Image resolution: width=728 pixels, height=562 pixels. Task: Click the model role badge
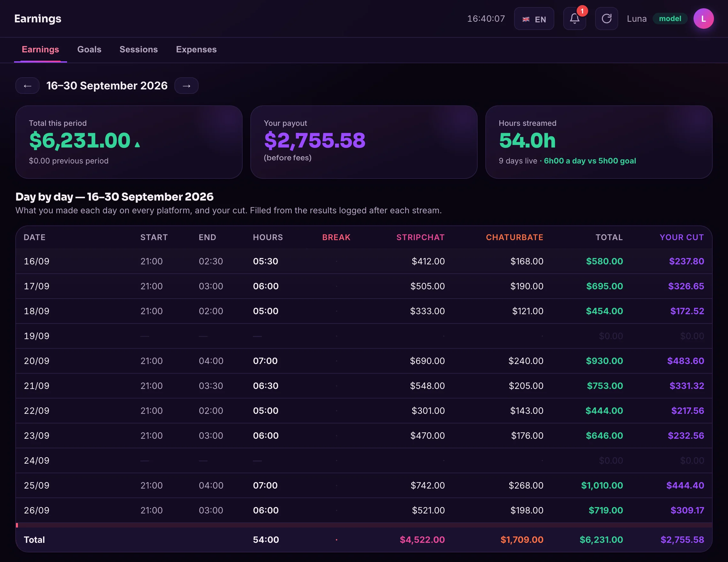click(x=670, y=19)
